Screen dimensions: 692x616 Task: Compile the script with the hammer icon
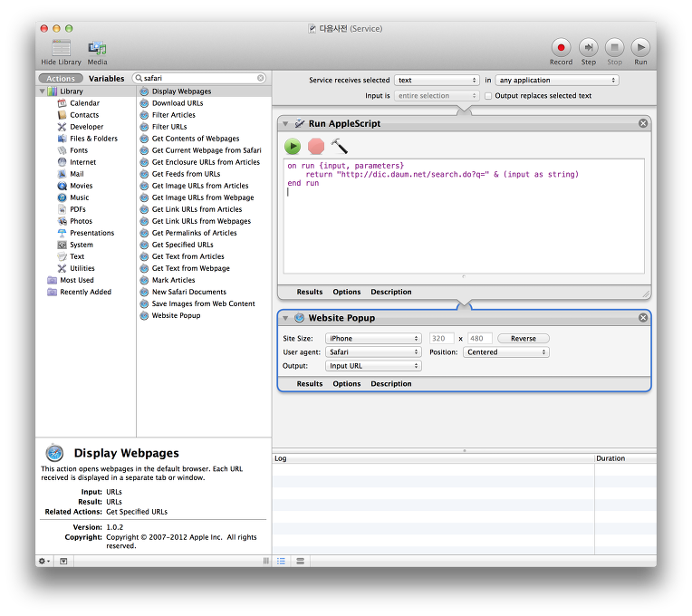click(339, 146)
